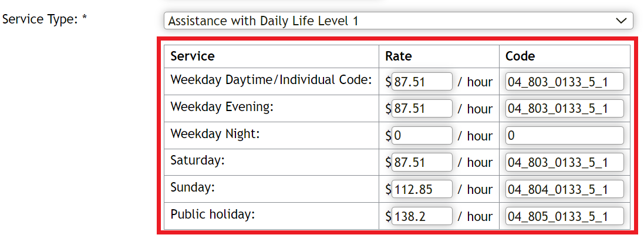Click the Public holiday code field

click(x=564, y=216)
